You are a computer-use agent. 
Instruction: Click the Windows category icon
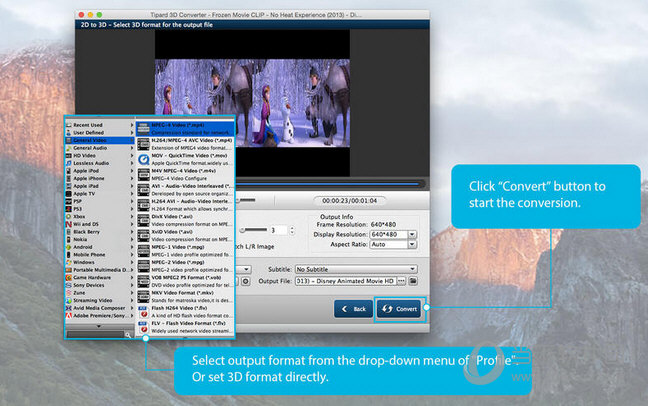coord(69,262)
